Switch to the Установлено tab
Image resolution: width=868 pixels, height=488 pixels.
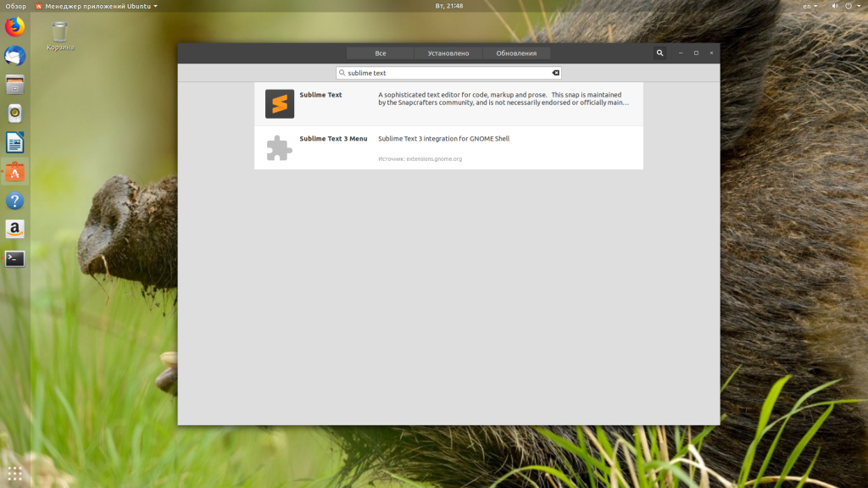[448, 53]
